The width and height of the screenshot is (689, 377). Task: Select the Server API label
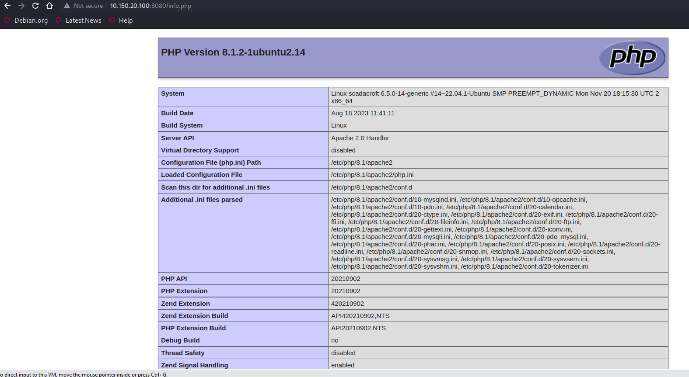click(x=178, y=138)
